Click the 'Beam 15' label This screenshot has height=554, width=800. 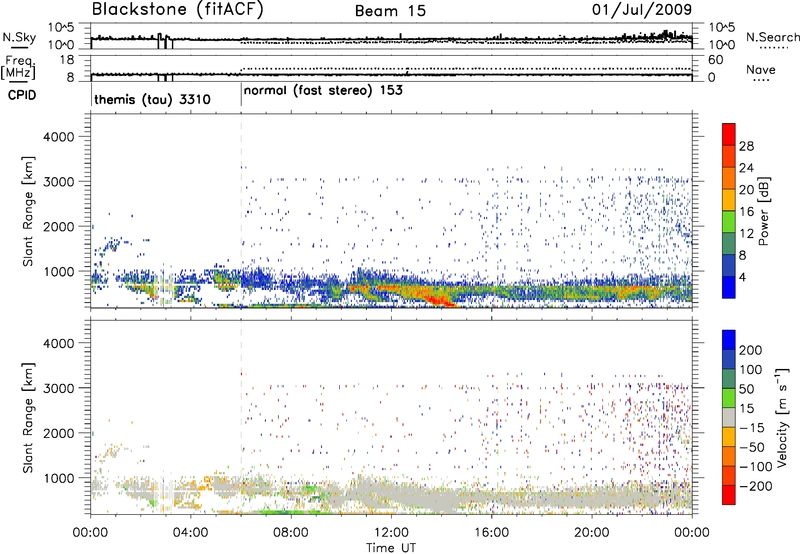(x=390, y=11)
